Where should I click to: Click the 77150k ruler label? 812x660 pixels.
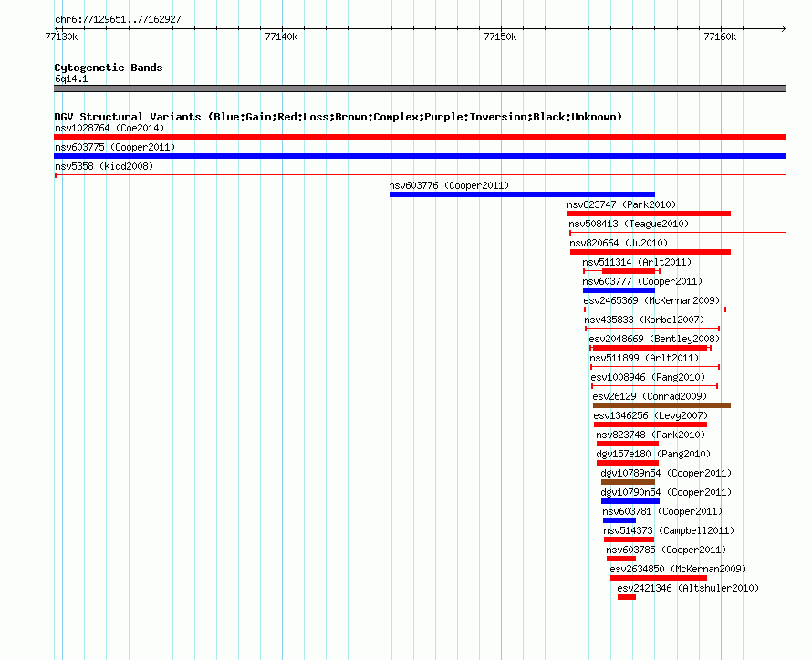point(500,37)
